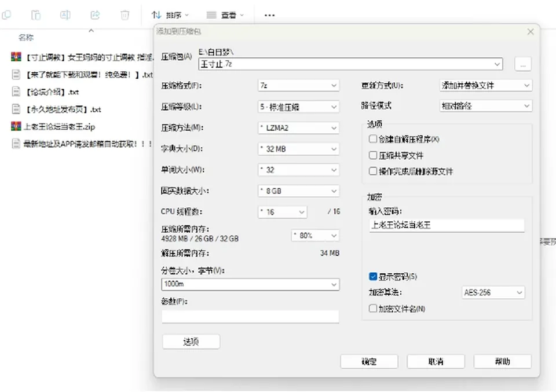
Task: Click the browse button beside the archive name
Action: click(x=523, y=64)
